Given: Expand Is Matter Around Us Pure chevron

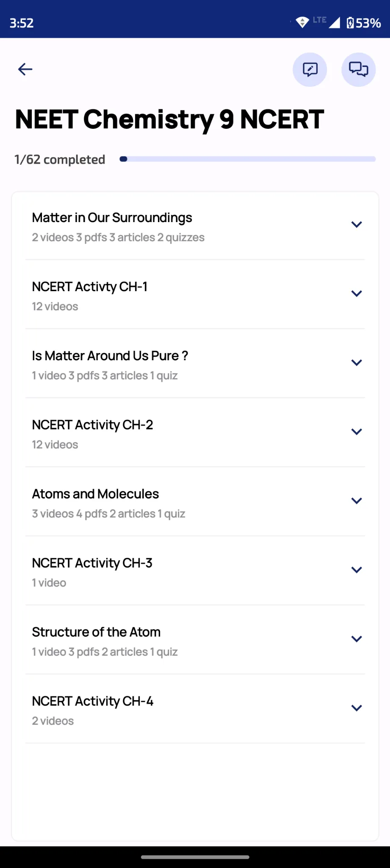Looking at the screenshot, I should click(x=357, y=363).
